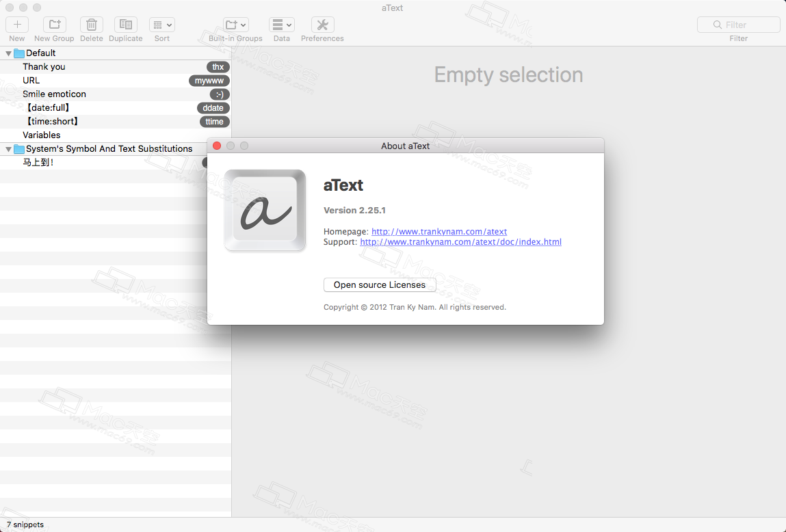
Task: Click the aText heading in the About dialog
Action: coord(343,185)
